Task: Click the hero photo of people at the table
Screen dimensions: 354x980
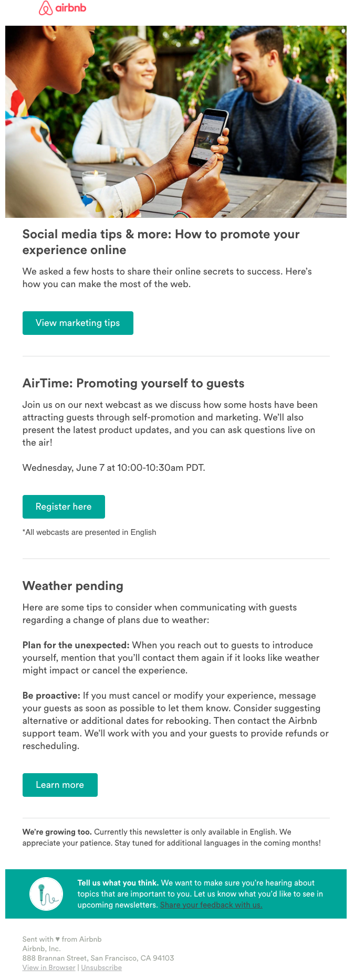Action: point(176,122)
